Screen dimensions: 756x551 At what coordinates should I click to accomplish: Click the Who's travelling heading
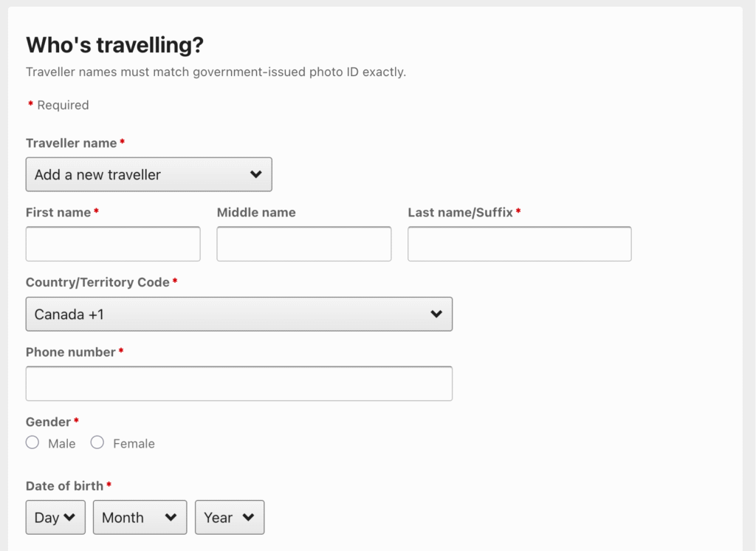[116, 45]
